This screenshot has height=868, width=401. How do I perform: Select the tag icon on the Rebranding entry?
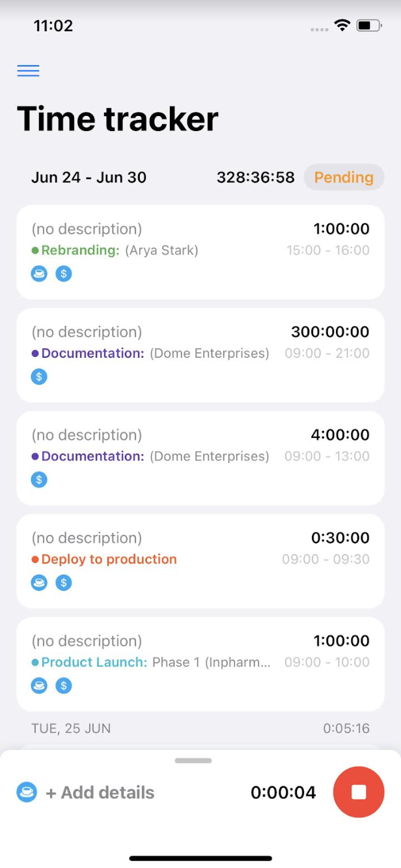pyautogui.click(x=39, y=273)
